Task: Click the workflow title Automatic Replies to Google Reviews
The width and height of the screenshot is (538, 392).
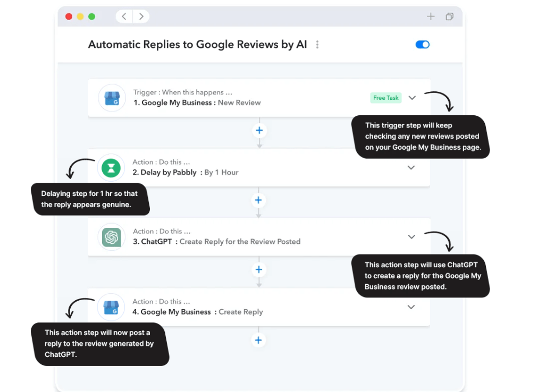Action: [x=197, y=45]
